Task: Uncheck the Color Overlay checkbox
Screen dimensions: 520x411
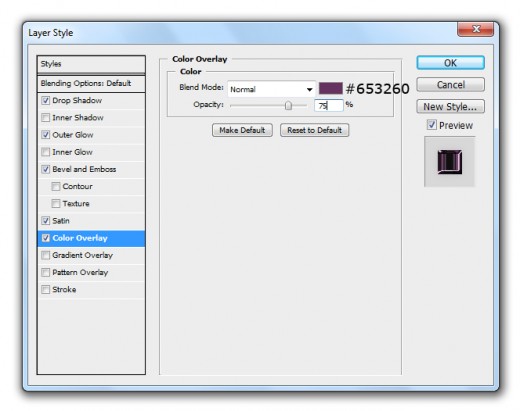Action: [x=46, y=238]
